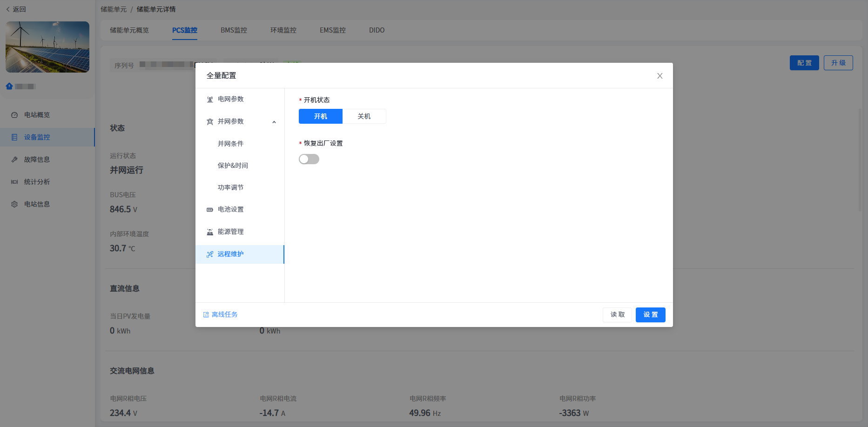The width and height of the screenshot is (868, 427).
Task: Click the fault information wrench icon
Action: (x=14, y=160)
